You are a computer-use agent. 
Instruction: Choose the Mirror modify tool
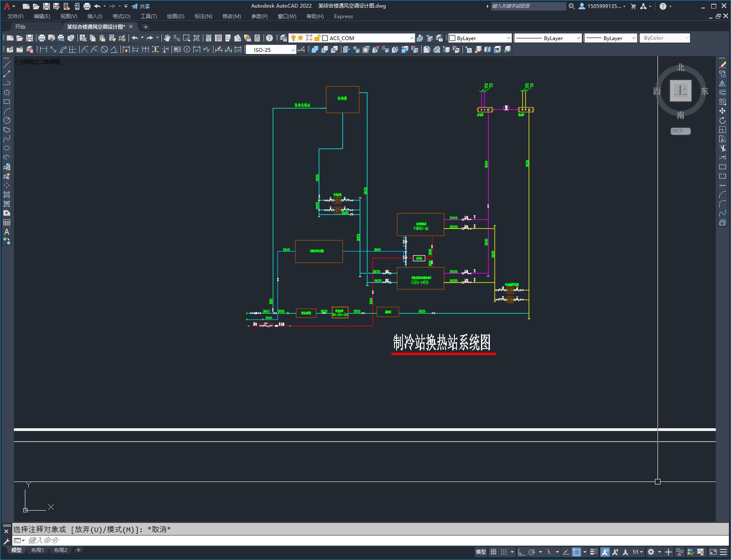tap(723, 83)
